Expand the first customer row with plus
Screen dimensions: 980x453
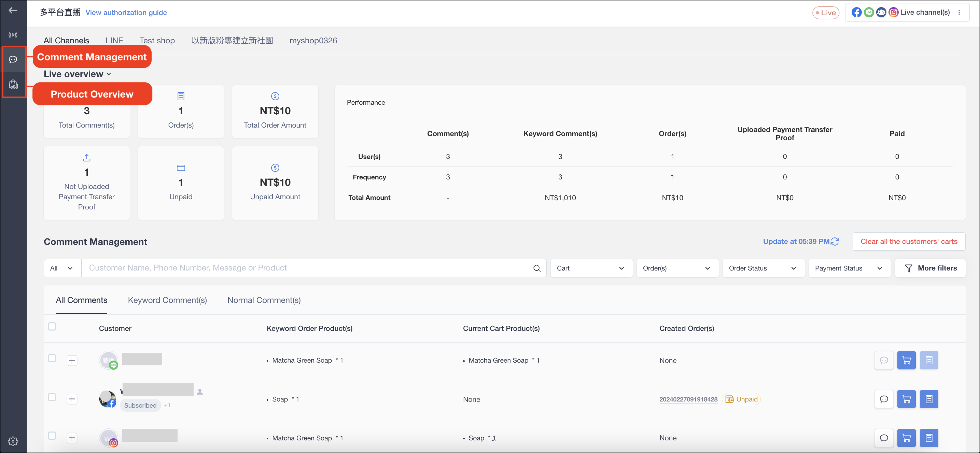pyautogui.click(x=72, y=360)
